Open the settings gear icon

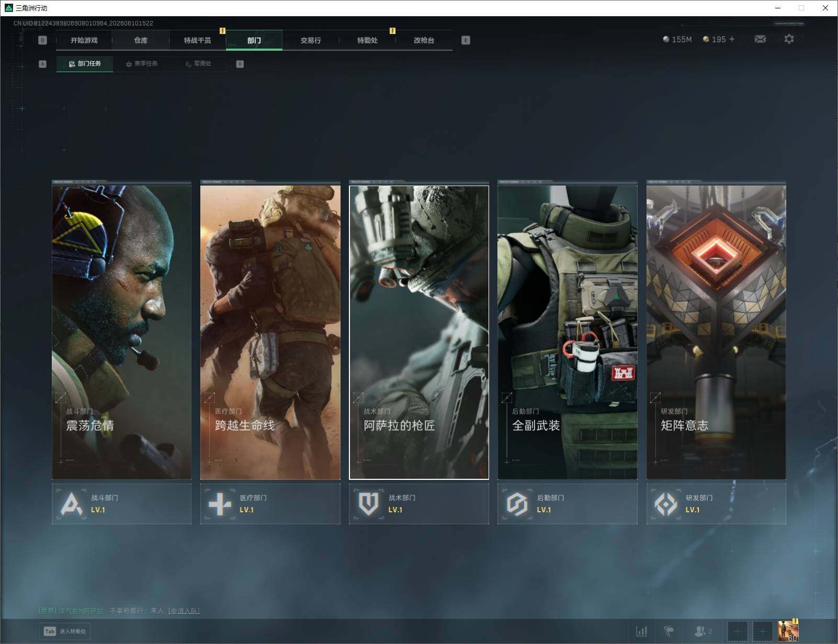[x=789, y=39]
